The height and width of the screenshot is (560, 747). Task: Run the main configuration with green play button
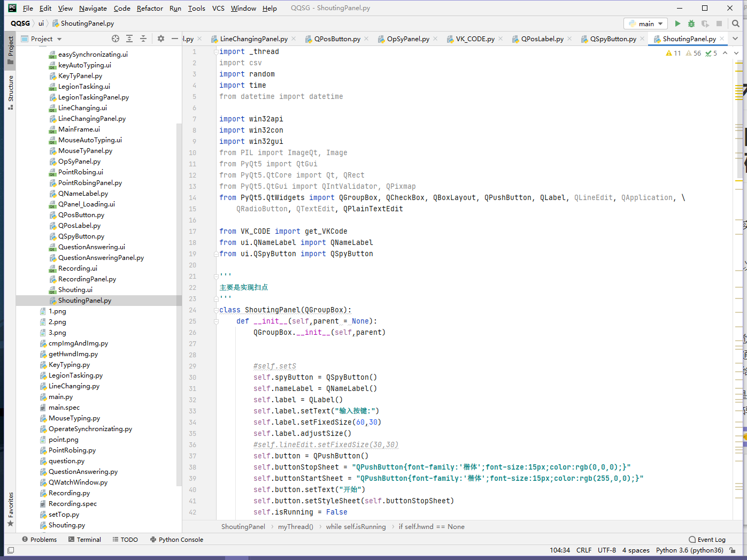pyautogui.click(x=677, y=24)
